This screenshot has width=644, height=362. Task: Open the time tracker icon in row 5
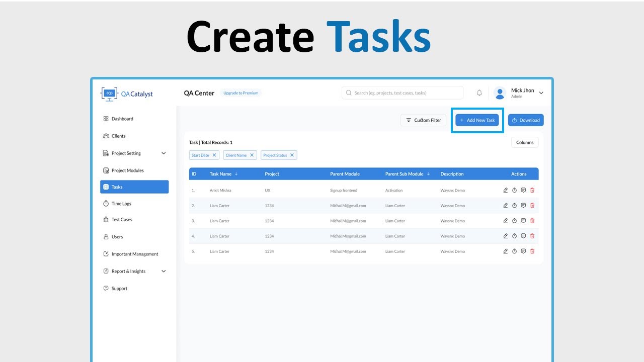tap(515, 251)
